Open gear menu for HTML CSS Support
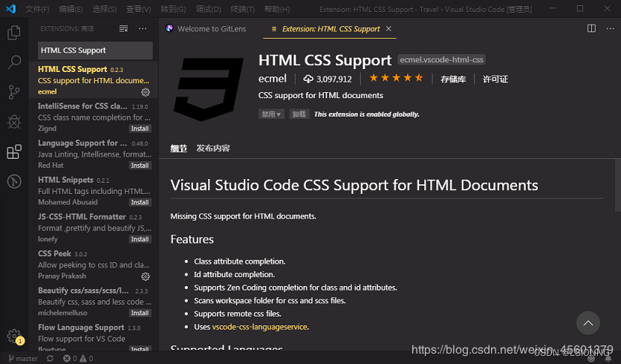This screenshot has width=621, height=364. point(146,92)
